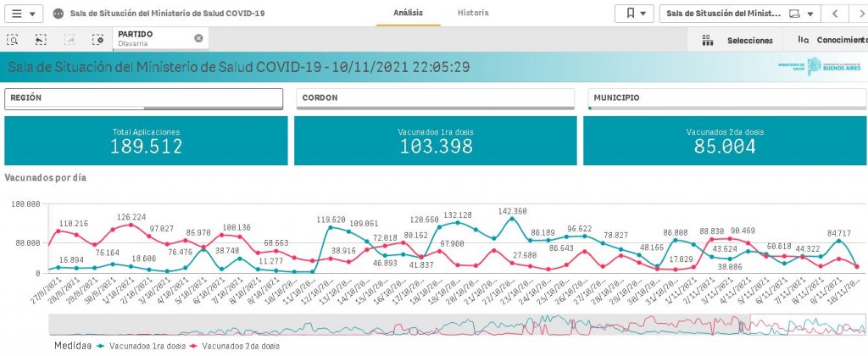
Task: Click the dashboard title header text
Action: click(x=239, y=68)
